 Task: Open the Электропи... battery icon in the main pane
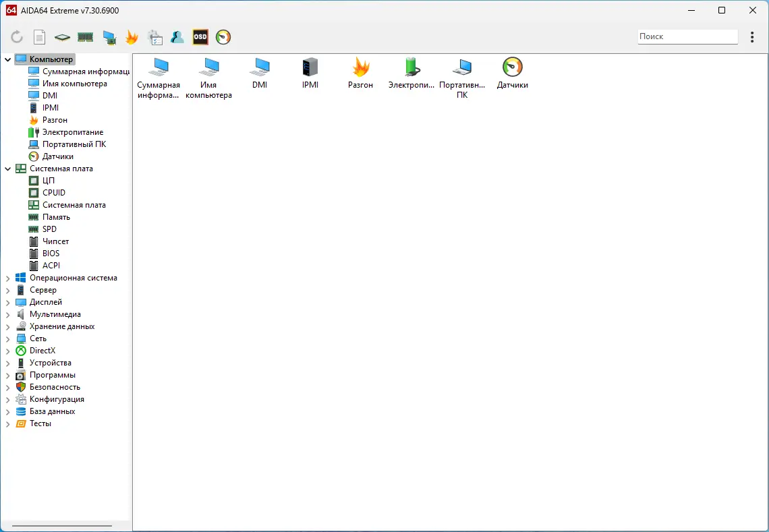(411, 73)
